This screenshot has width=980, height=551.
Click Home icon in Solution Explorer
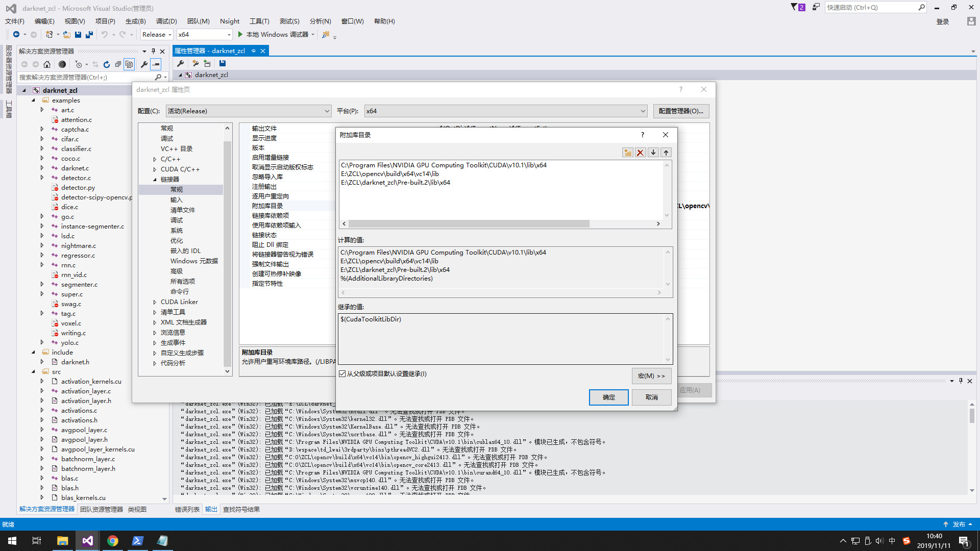point(47,64)
